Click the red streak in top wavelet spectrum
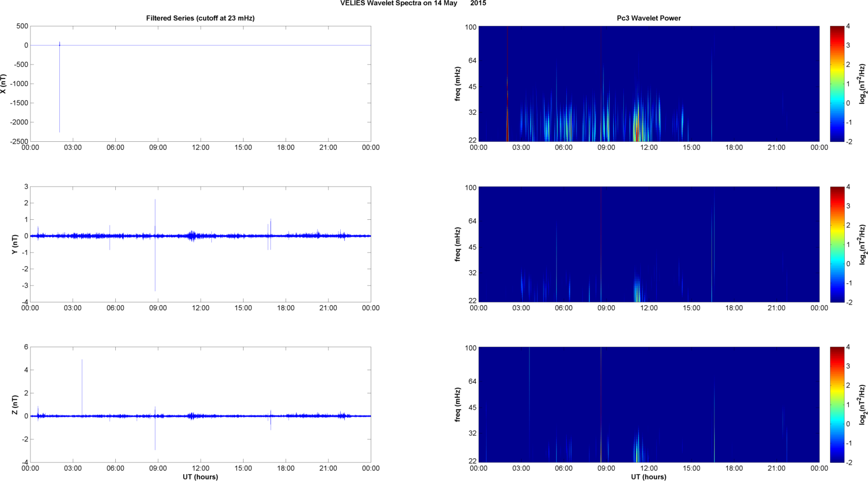This screenshot has width=868, height=481. (x=507, y=84)
